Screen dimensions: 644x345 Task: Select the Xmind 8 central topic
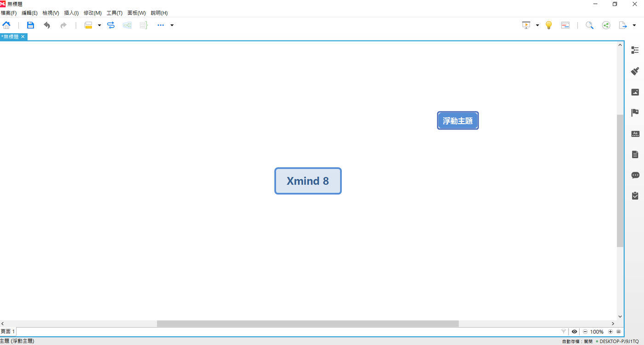308,181
